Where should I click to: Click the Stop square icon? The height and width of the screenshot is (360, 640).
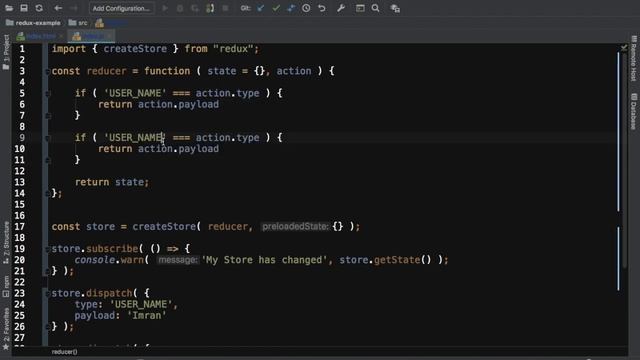pos(225,8)
